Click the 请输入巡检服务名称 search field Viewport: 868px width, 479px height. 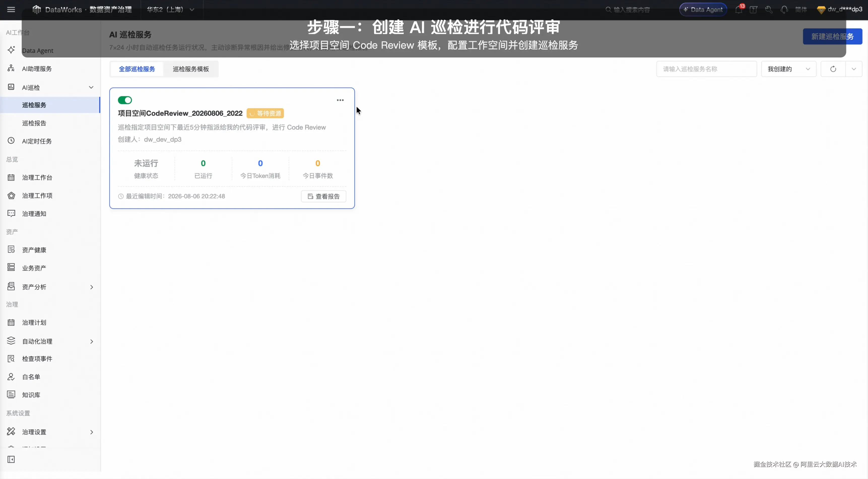point(707,69)
